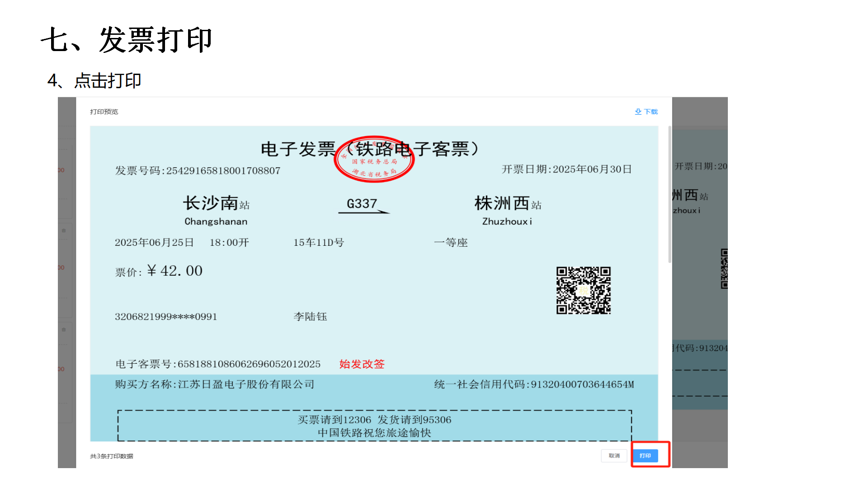
Task: Click the download arrow icon beside 下载
Action: [x=638, y=112]
